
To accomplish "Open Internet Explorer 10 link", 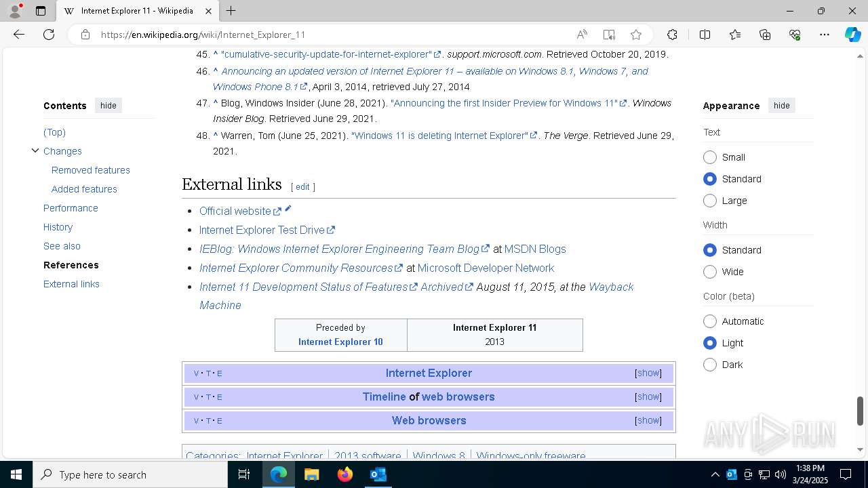I will tap(340, 342).
